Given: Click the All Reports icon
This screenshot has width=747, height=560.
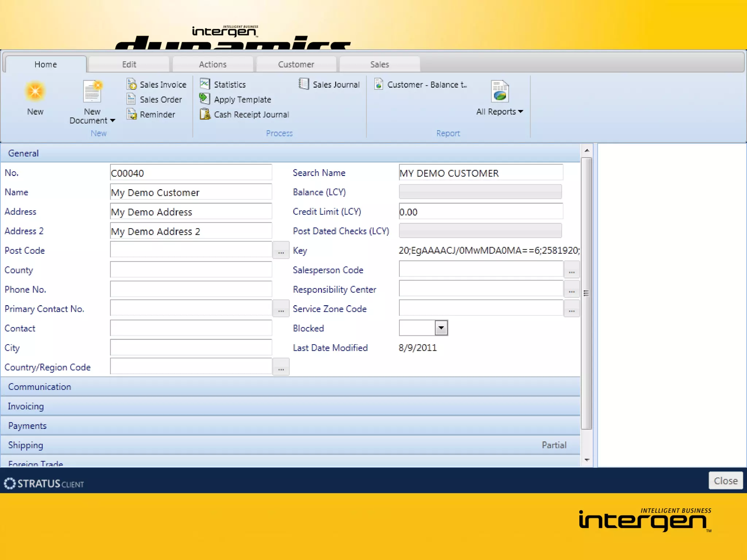Looking at the screenshot, I should [500, 91].
